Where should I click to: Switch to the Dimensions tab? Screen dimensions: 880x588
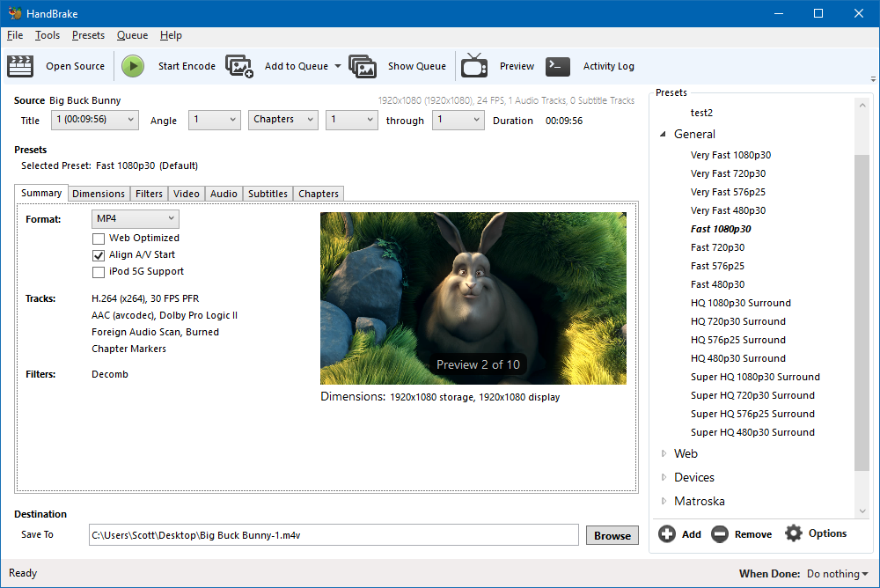tap(99, 194)
